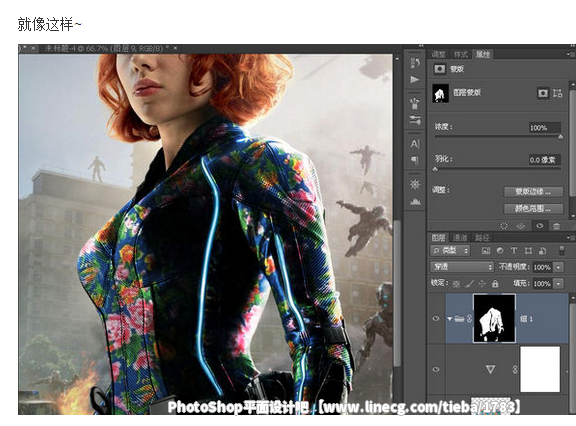Switch to the 通道 tab
Image resolution: width=576 pixels, height=426 pixels.
(x=460, y=238)
